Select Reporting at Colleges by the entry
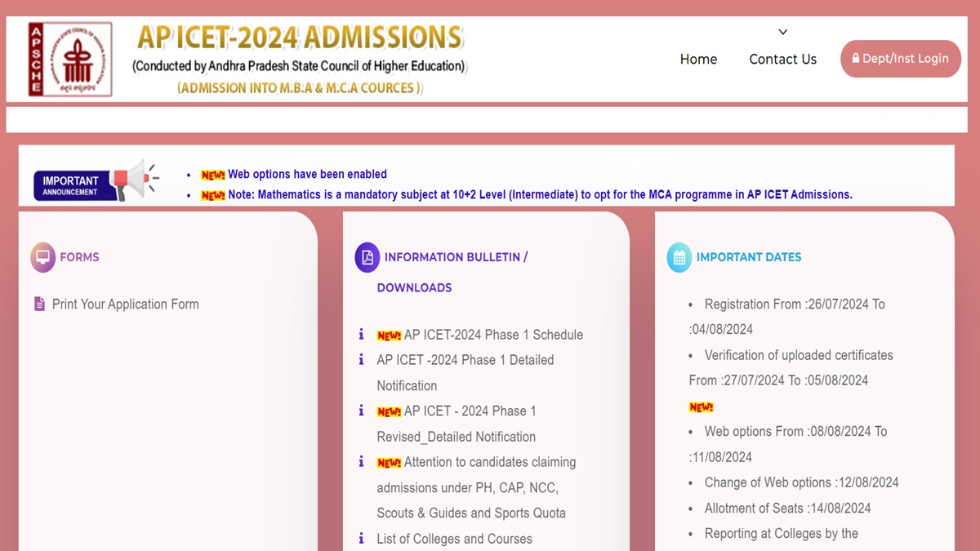The height and width of the screenshot is (551, 980). click(782, 534)
